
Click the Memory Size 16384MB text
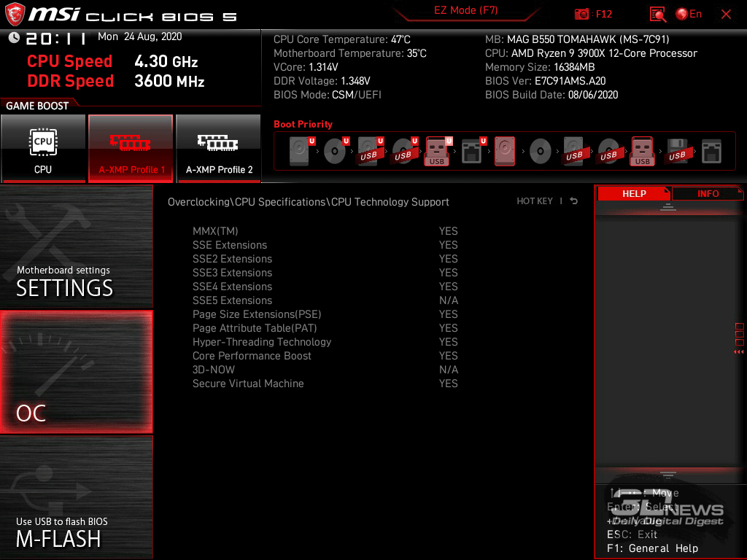(x=540, y=67)
